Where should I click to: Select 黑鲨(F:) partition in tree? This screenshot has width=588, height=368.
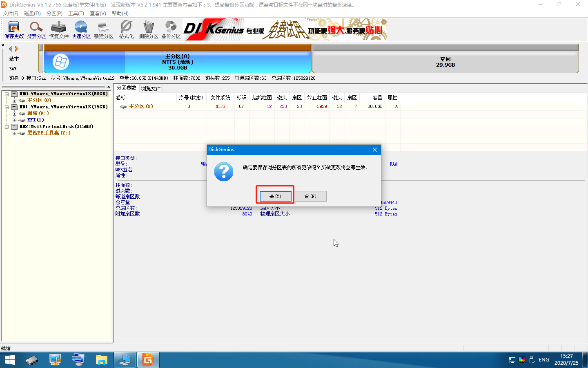pyautogui.click(x=38, y=113)
